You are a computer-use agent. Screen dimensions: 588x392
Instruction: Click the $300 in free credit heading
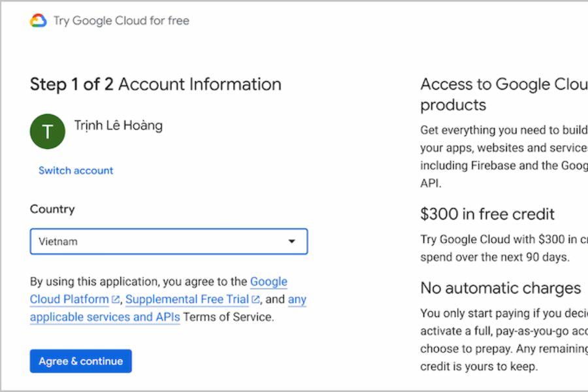pos(487,214)
